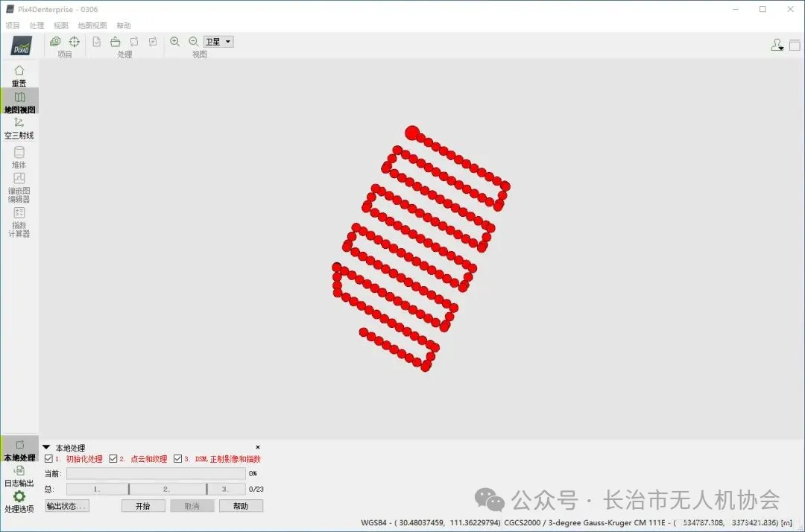Click the panel layout icon at top right

coord(795,45)
